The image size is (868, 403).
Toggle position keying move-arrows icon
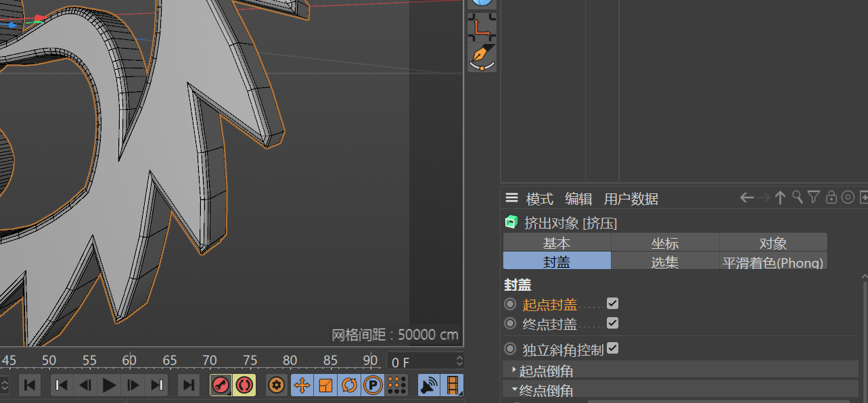(302, 385)
